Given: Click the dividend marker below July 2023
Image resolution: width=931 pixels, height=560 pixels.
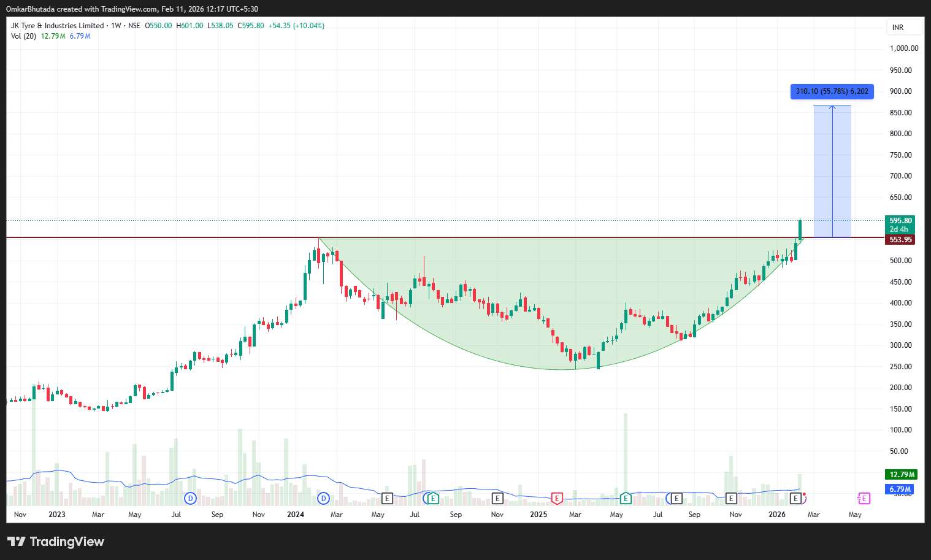Looking at the screenshot, I should [191, 498].
